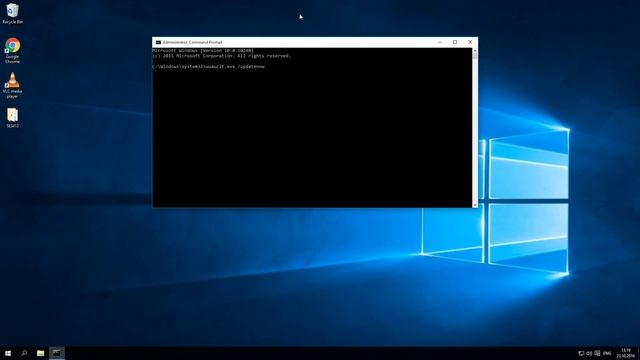Open the volume speaker tray icon
The height and width of the screenshot is (360, 640).
pos(589,353)
